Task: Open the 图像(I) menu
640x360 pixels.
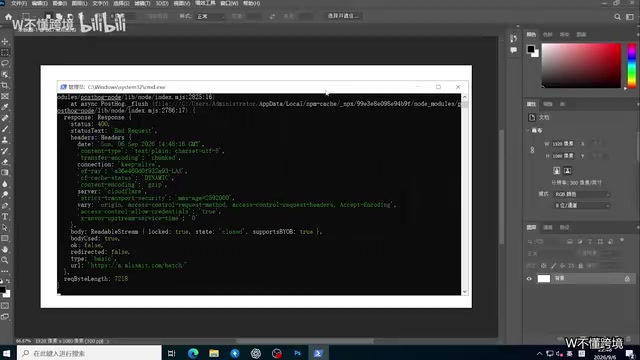Action: [x=60, y=3]
